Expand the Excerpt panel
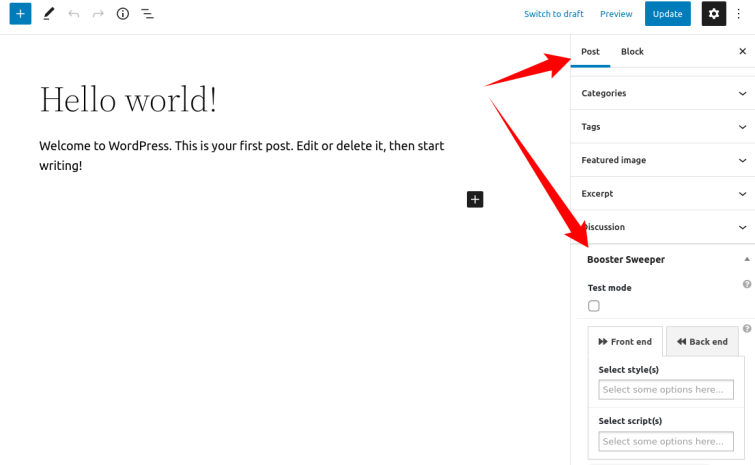 click(x=663, y=194)
